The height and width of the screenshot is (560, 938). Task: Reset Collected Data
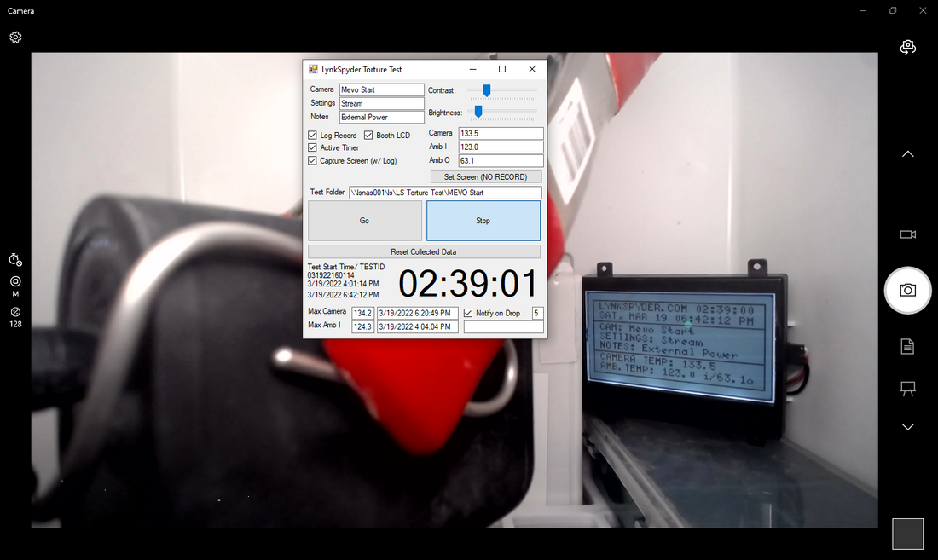(423, 251)
